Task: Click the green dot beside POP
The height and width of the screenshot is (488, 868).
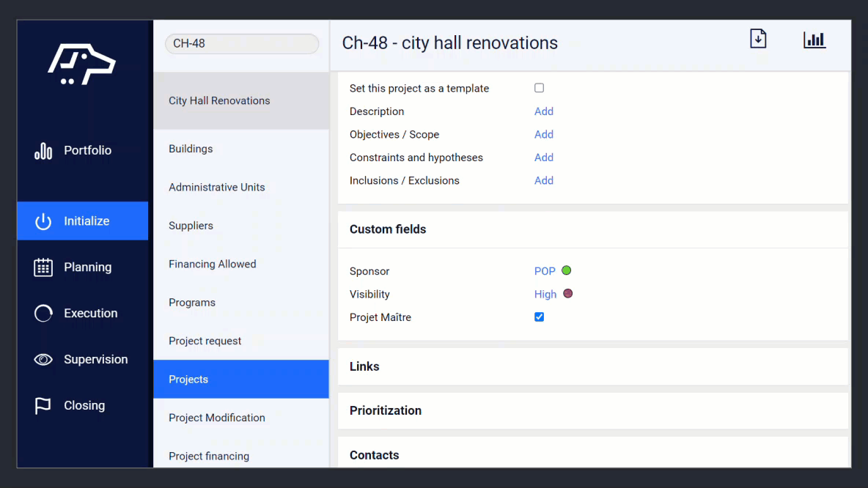Action: click(567, 270)
